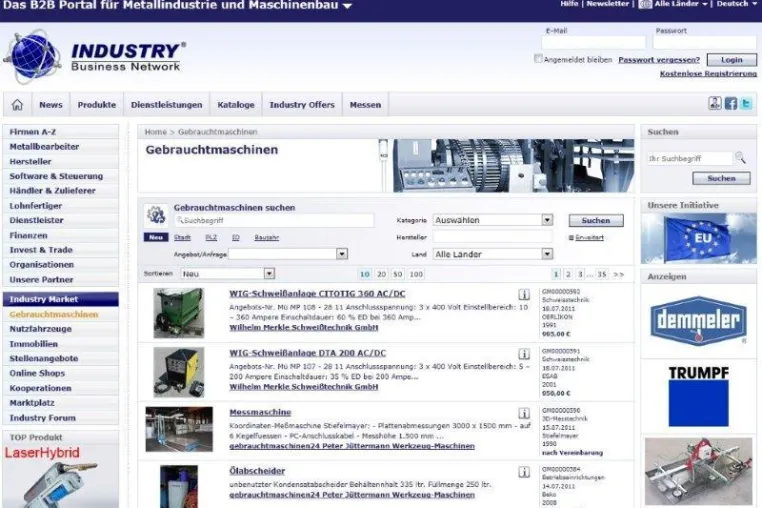Viewport: 762px width, 508px height.
Task: Open the CITOTIG 360 welding machine thumbnail
Action: 178,313
